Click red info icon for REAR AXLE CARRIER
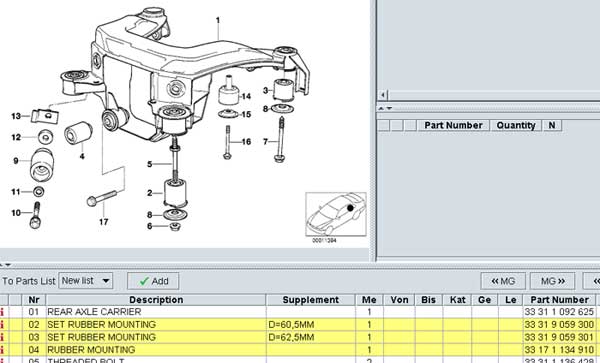Image resolution: width=600 pixels, height=363 pixels. point(2,312)
